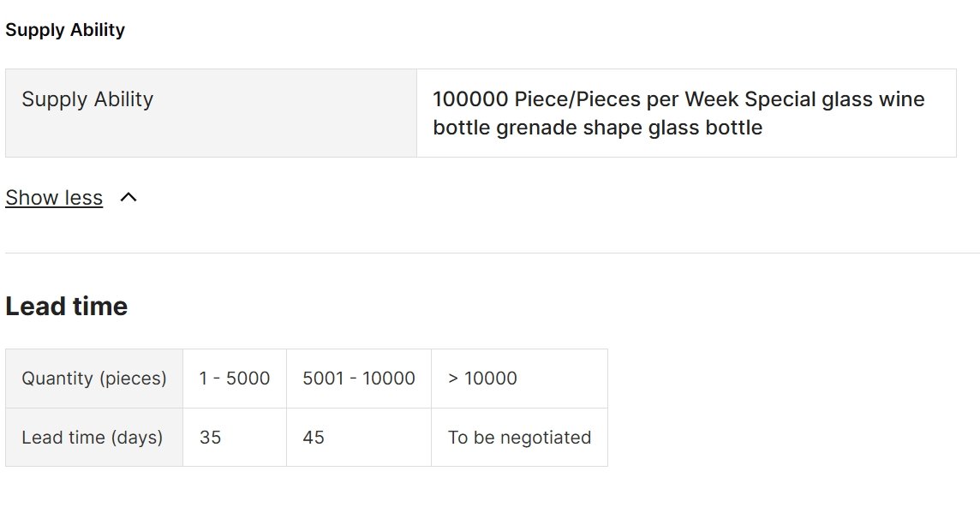Image resolution: width=980 pixels, height=507 pixels.
Task: Click the number 100000 in supply ability value
Action: click(x=470, y=99)
